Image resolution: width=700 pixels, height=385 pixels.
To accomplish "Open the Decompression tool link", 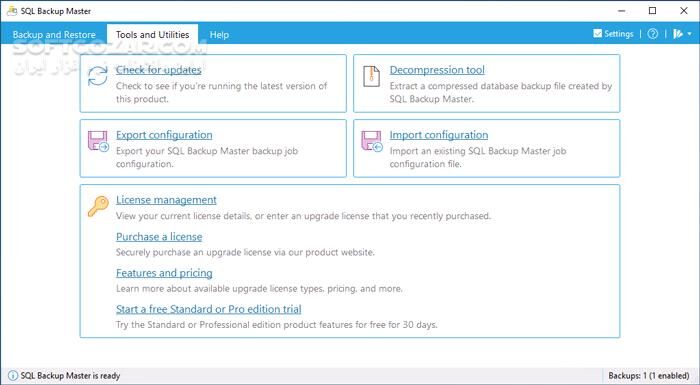I will click(x=437, y=70).
